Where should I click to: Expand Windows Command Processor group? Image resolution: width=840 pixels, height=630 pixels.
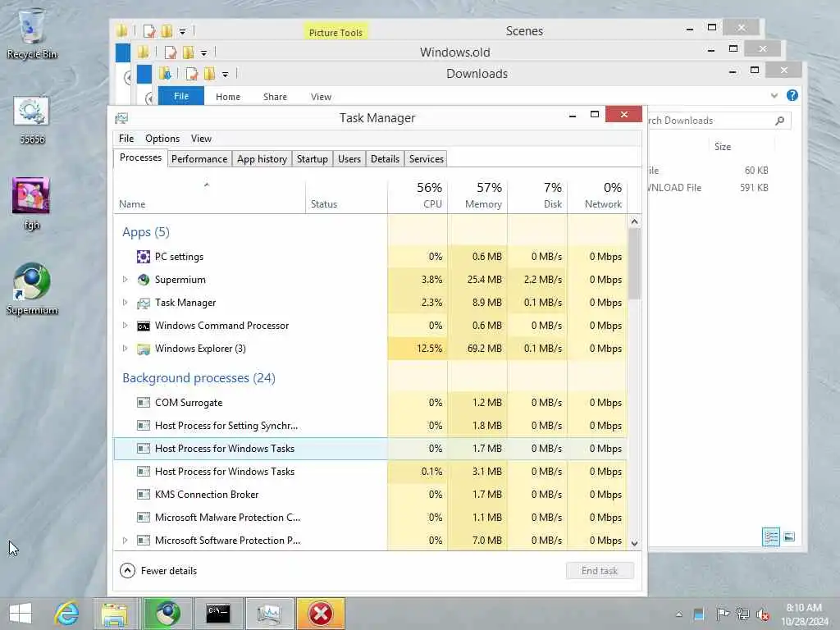(125, 326)
